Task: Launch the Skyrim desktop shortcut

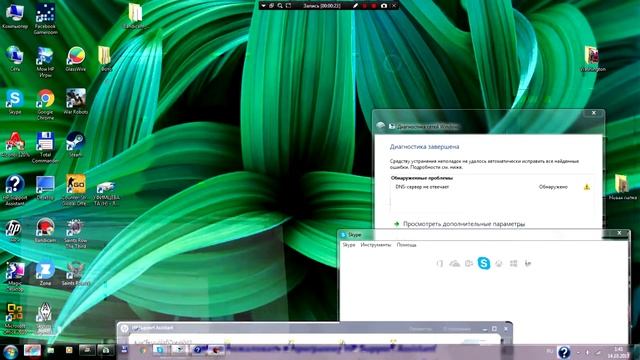Action: click(44, 318)
